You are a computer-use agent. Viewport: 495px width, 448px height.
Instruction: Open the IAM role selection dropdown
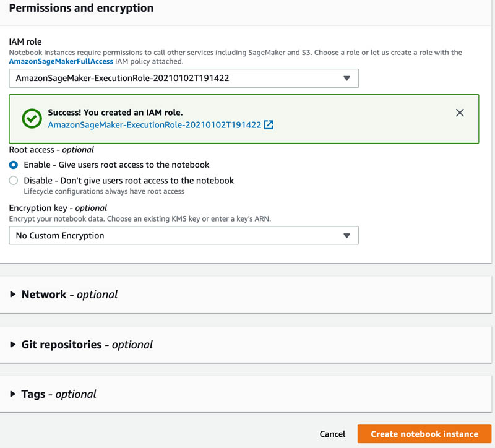tap(184, 79)
